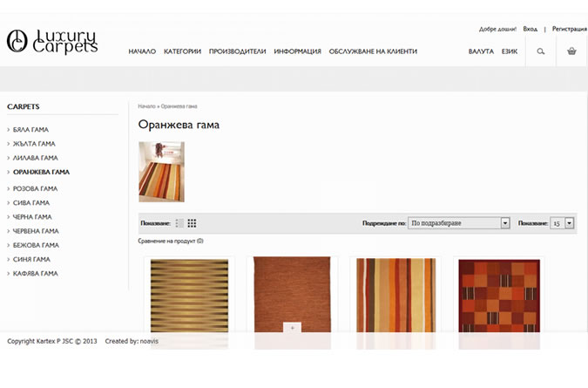Open the vertical striped orange carpet product
Viewport: 588px width, 388px height.
pyautogui.click(x=396, y=295)
